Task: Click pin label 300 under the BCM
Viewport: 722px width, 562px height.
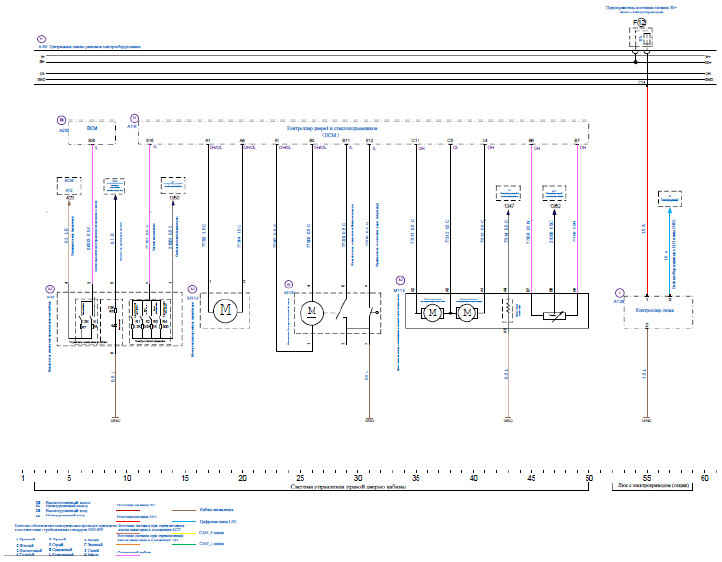Action: 92,140
